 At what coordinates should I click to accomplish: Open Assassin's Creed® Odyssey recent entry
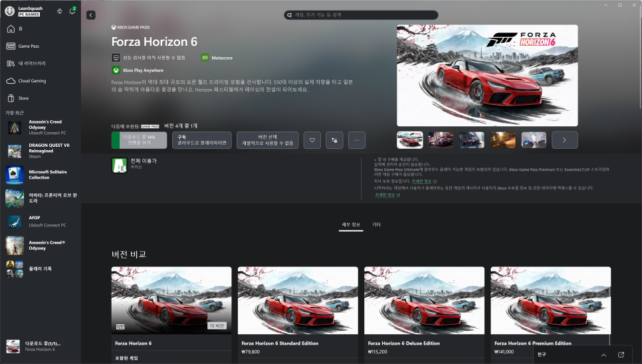[40, 245]
